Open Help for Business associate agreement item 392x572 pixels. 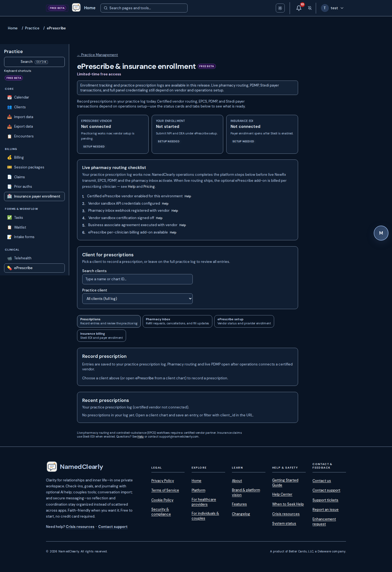tap(183, 225)
